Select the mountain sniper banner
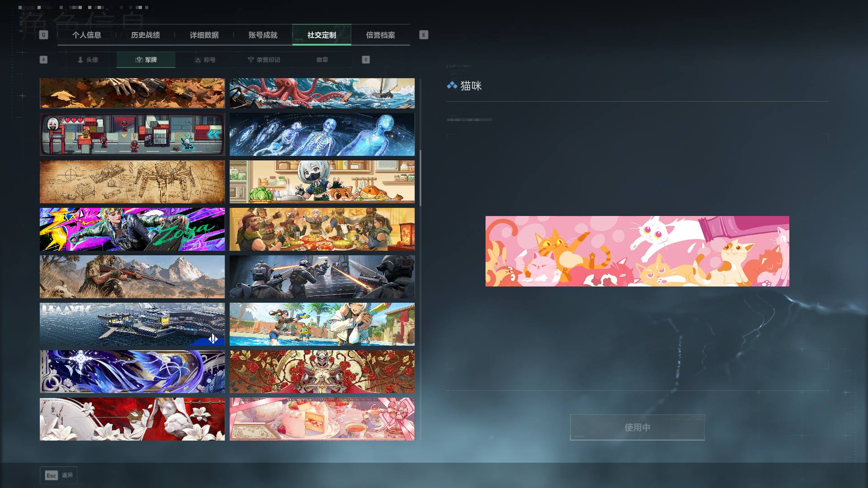This screenshot has height=488, width=868. [132, 277]
